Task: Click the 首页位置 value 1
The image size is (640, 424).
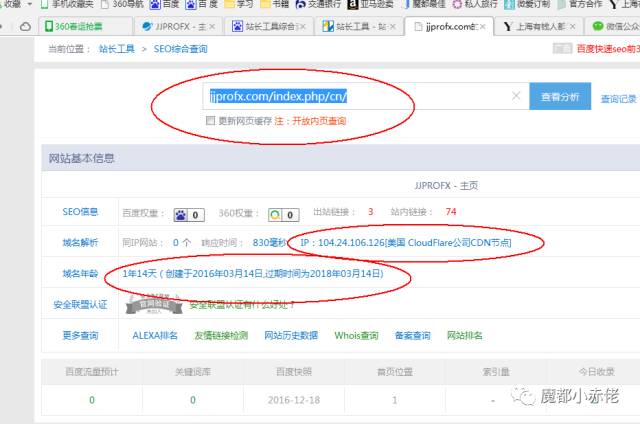Action: click(x=395, y=400)
